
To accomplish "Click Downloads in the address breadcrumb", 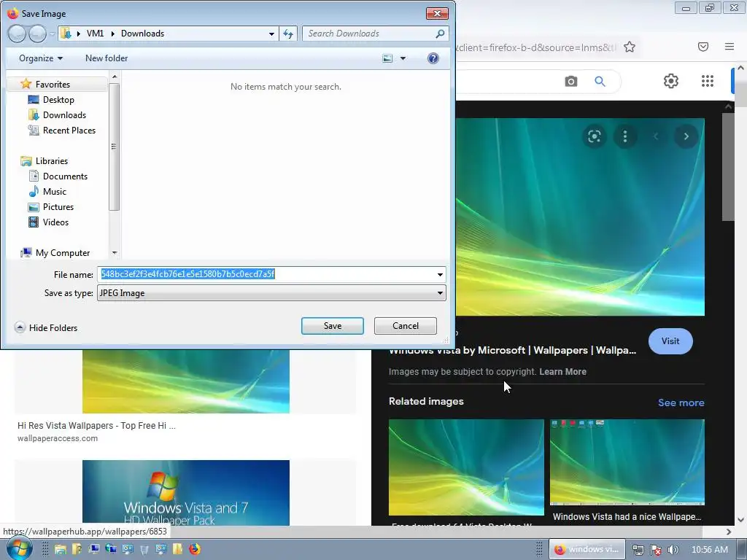I will click(142, 34).
